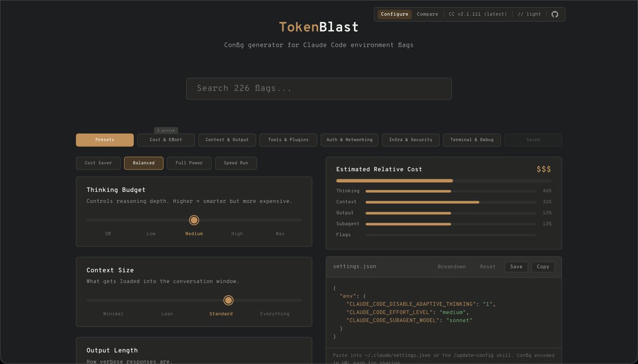Open the Context & Output tab
Screen dimensions: 638x364
tap(227, 140)
